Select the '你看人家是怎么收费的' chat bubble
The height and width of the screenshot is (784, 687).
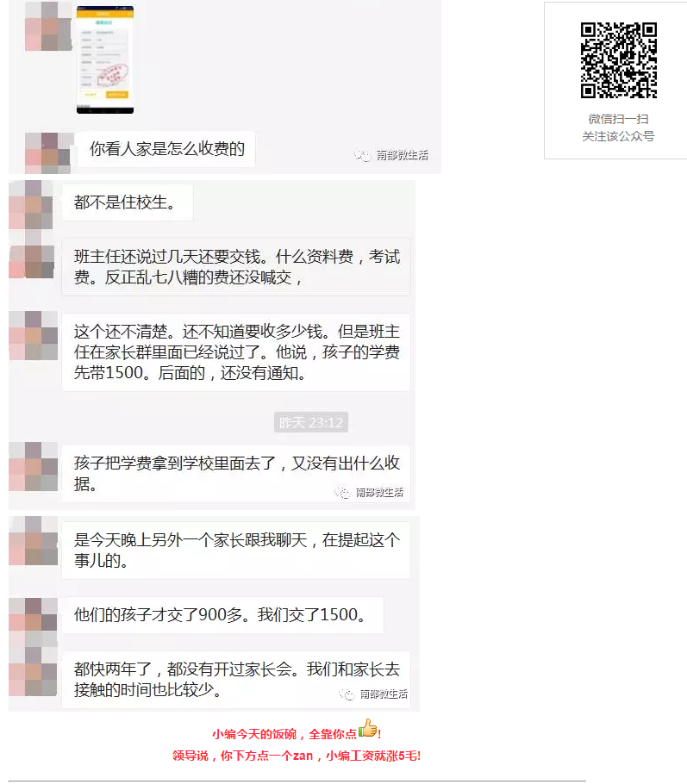point(166,149)
